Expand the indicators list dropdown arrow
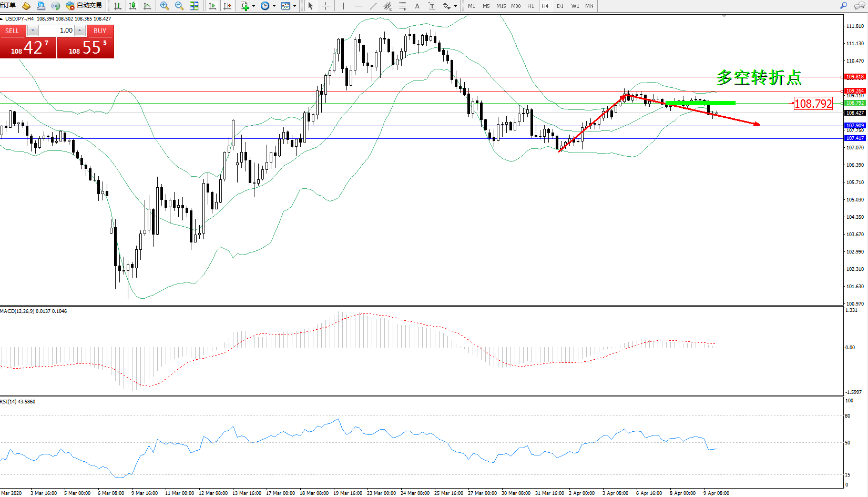 click(x=254, y=6)
